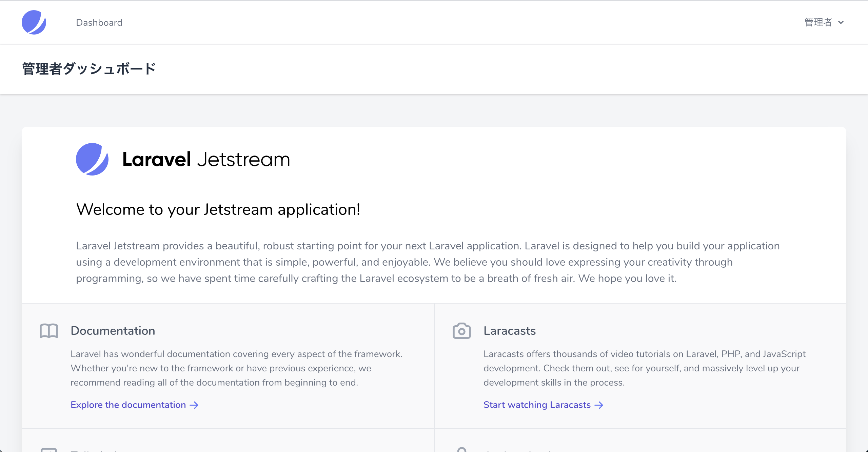Click the chevron next to 管理者
Screen dimensions: 868x452
(841, 23)
